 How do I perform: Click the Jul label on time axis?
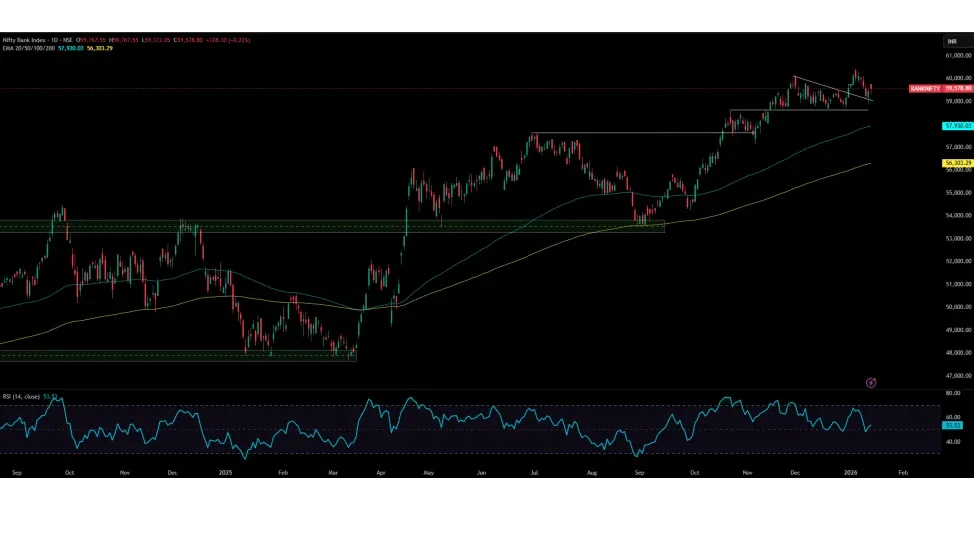click(x=534, y=473)
